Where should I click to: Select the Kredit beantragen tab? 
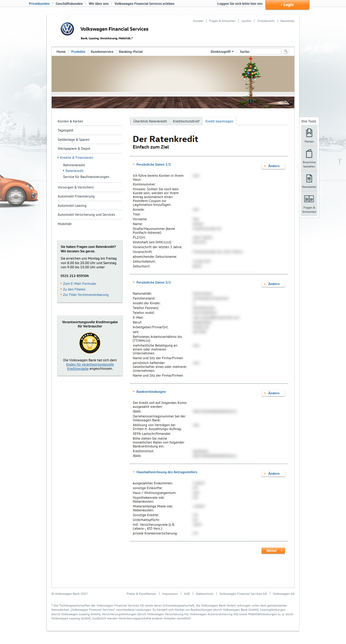coord(219,121)
